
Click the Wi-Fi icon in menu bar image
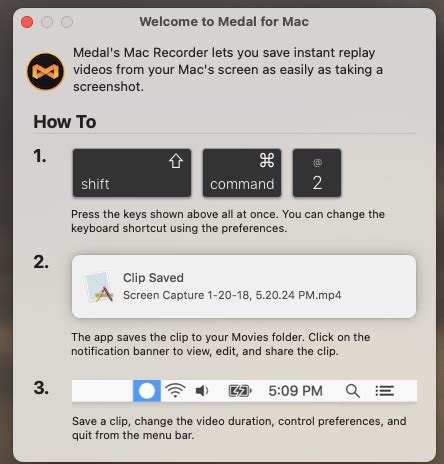pyautogui.click(x=175, y=391)
